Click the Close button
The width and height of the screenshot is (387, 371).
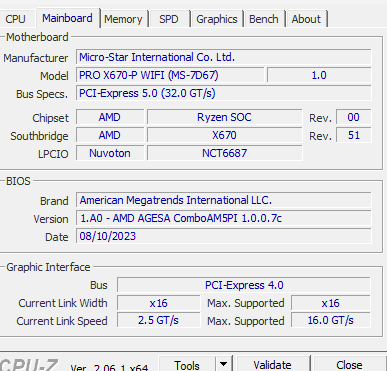tap(349, 365)
